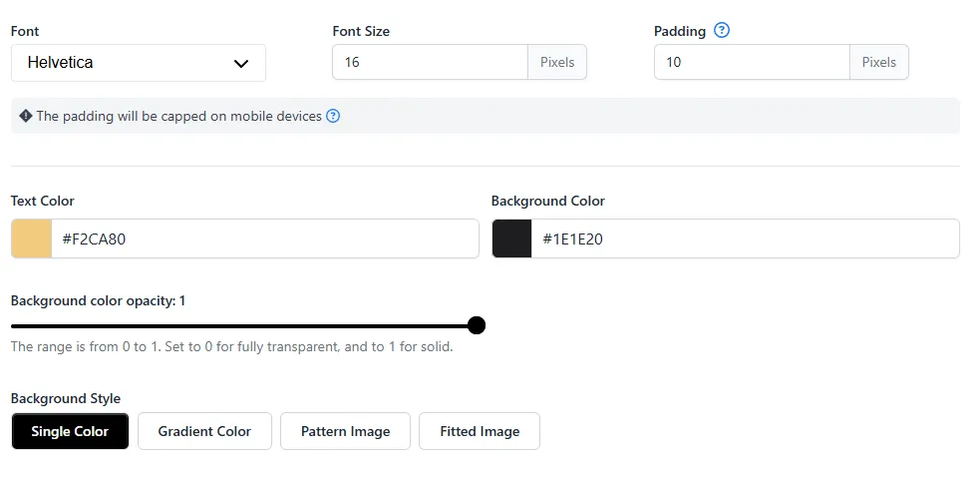
Task: Click the Font Size input field
Action: point(430,62)
